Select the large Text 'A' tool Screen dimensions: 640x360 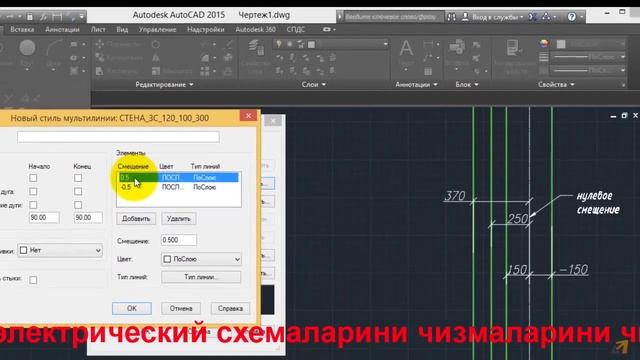tap(406, 48)
